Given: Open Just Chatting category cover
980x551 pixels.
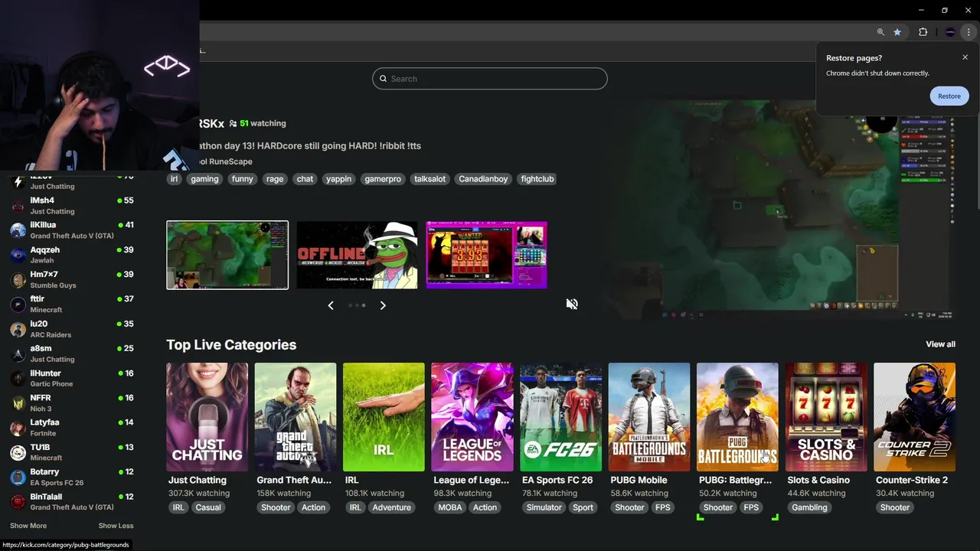Looking at the screenshot, I should coord(207,417).
